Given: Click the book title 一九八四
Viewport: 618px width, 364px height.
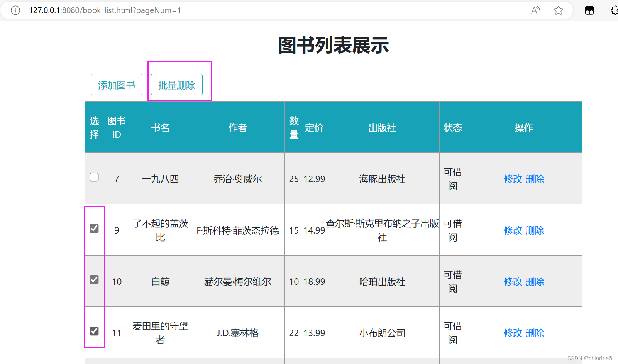Looking at the screenshot, I should [160, 179].
